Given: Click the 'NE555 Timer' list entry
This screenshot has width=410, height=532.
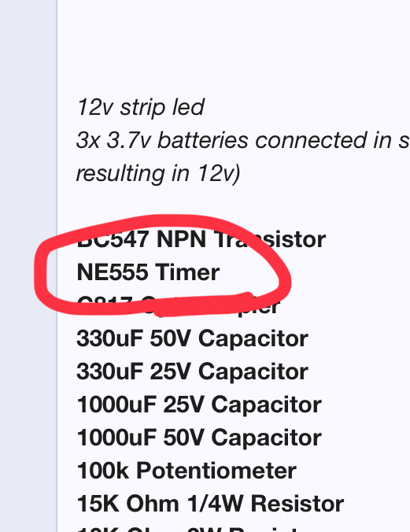Looking at the screenshot, I should [148, 272].
